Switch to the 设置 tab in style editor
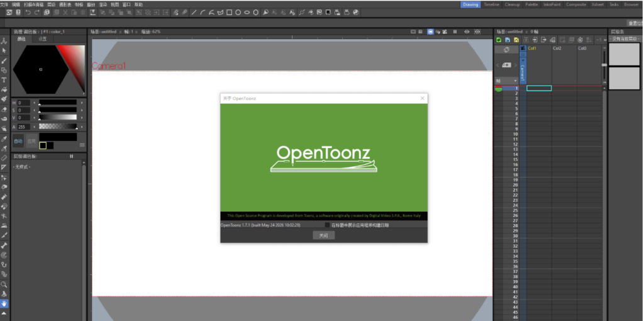The height and width of the screenshot is (321, 644). click(x=42, y=39)
